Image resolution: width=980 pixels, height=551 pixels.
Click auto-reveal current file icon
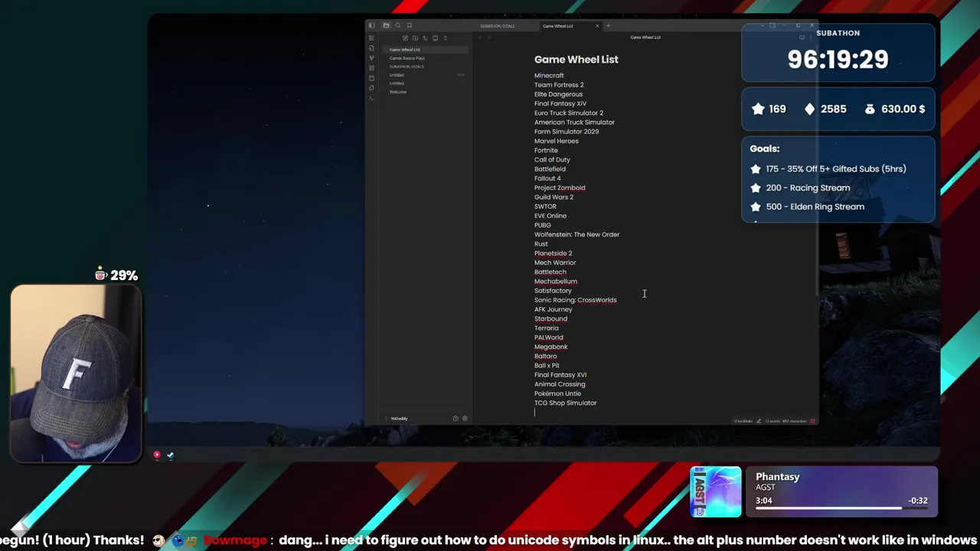pyautogui.click(x=435, y=38)
